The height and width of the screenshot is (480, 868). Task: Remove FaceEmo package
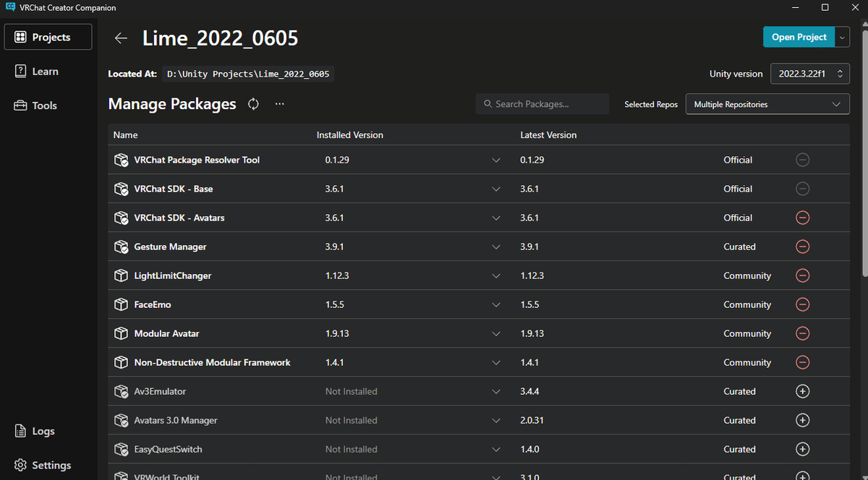coord(802,304)
